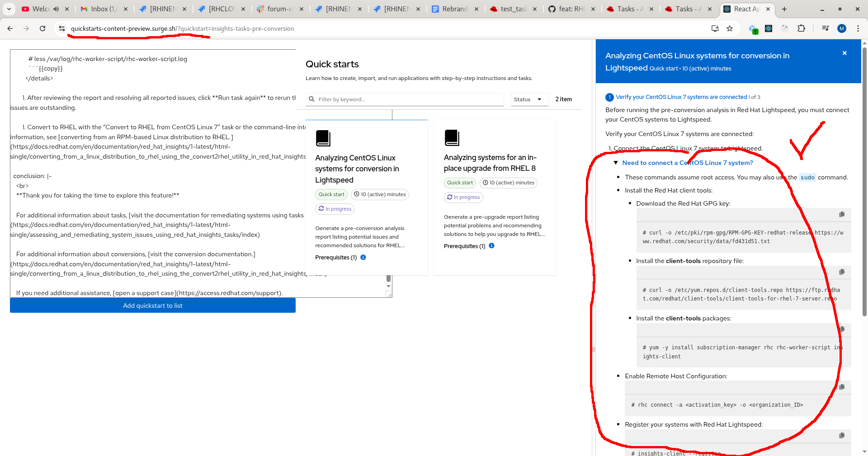Show prerequisites info for RHEL 8 upgrade card
This screenshot has height=456, width=868.
click(x=491, y=246)
